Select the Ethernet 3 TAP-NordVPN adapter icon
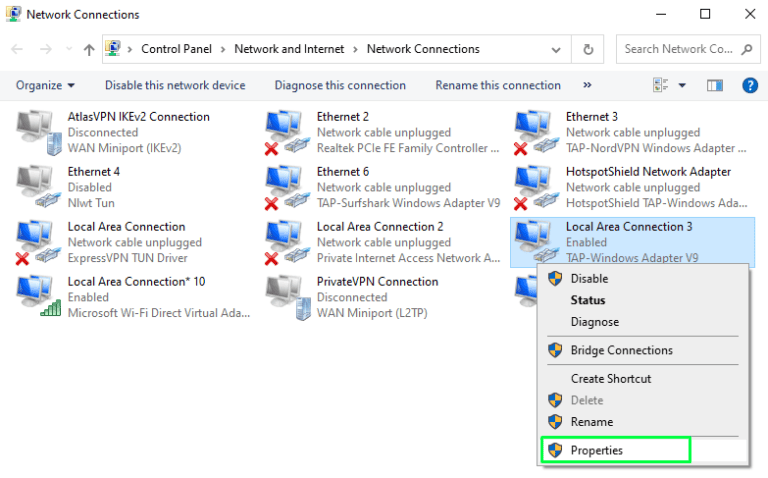This screenshot has width=768, height=478. click(x=533, y=132)
